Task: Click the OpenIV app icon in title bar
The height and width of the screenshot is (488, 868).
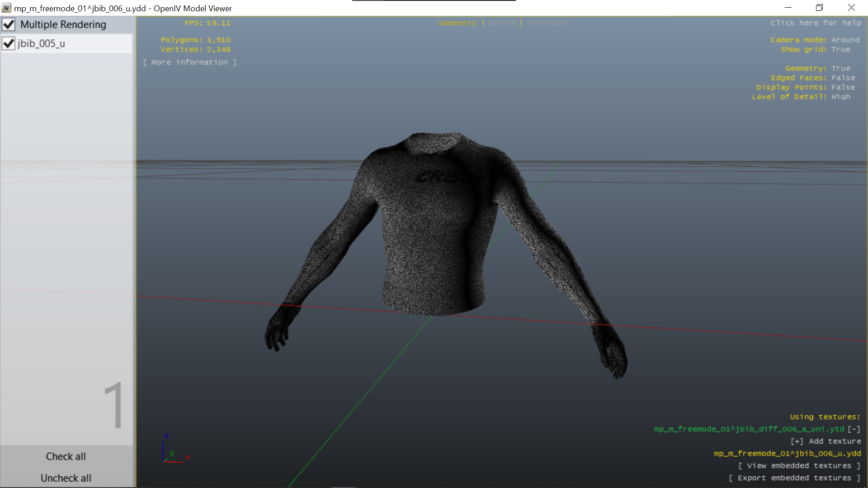Action: point(6,8)
